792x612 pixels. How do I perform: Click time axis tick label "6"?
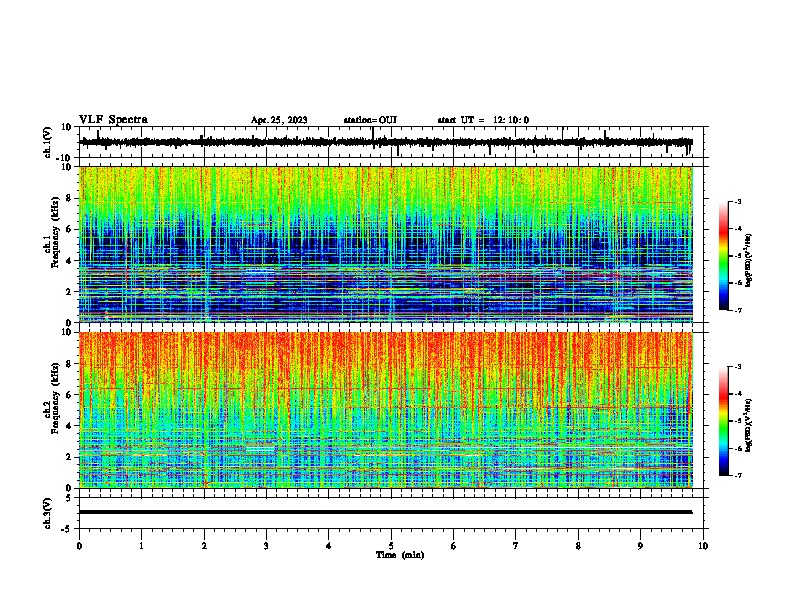tap(454, 546)
